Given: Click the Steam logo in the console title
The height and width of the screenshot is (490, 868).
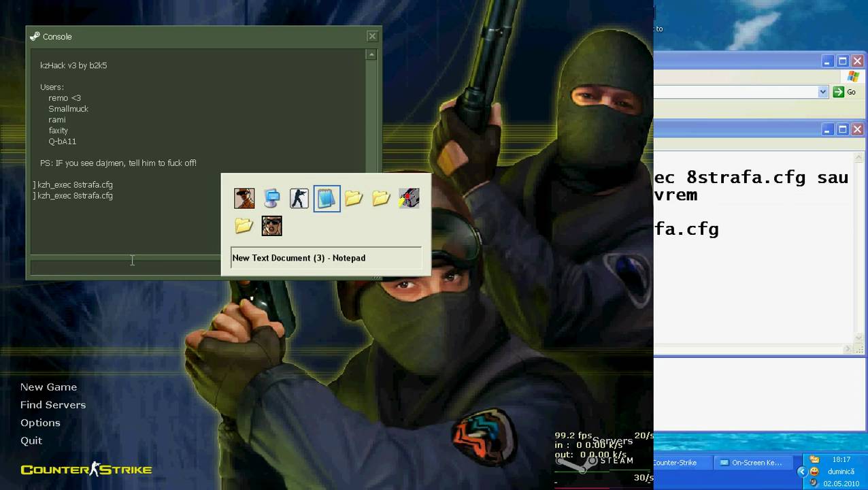Looking at the screenshot, I should (35, 37).
